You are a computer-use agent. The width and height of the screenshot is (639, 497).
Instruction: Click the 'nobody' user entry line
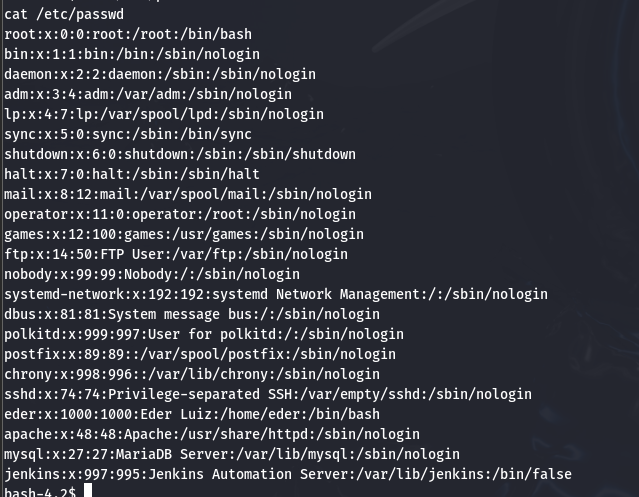pos(152,275)
